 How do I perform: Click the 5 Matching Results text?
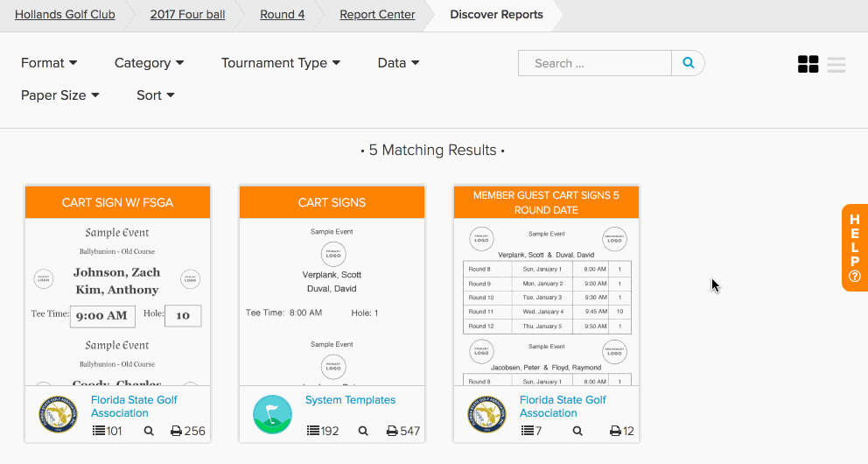coord(433,150)
